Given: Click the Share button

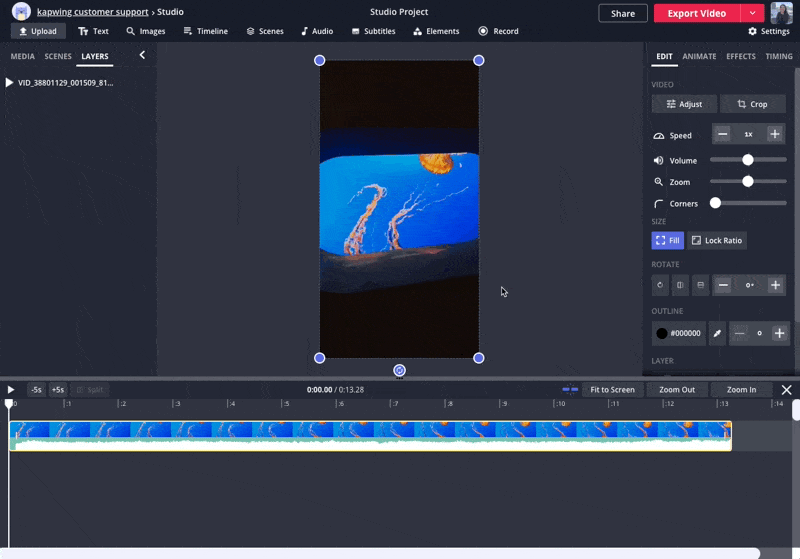Looking at the screenshot, I should 622,13.
